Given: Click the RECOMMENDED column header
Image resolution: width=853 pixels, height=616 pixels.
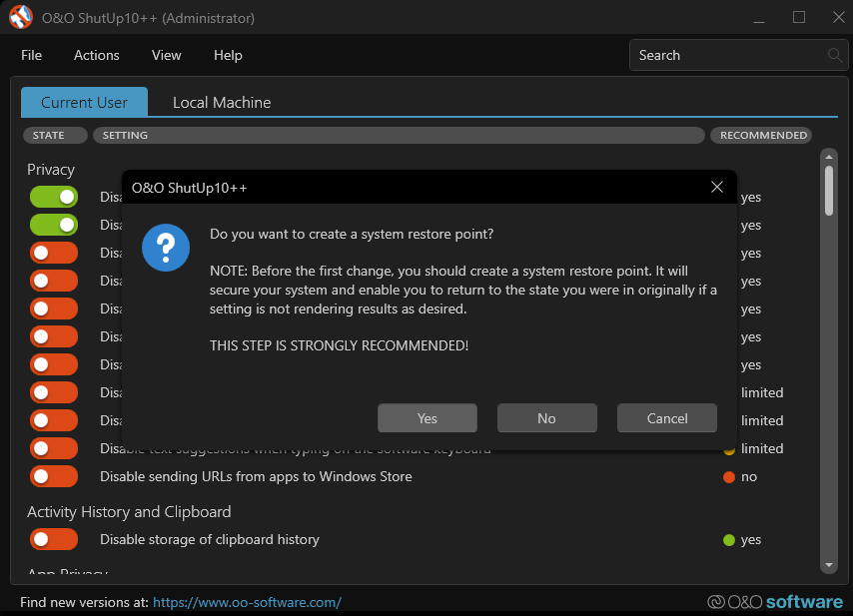Looking at the screenshot, I should click(x=761, y=136).
